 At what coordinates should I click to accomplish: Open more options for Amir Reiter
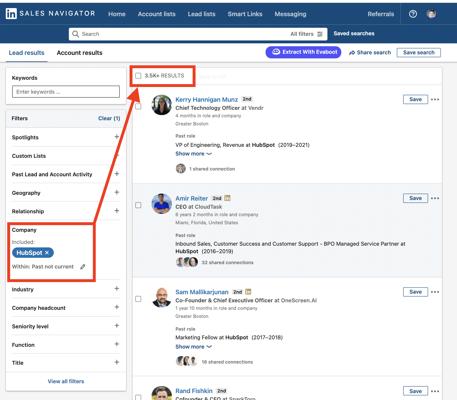point(435,198)
